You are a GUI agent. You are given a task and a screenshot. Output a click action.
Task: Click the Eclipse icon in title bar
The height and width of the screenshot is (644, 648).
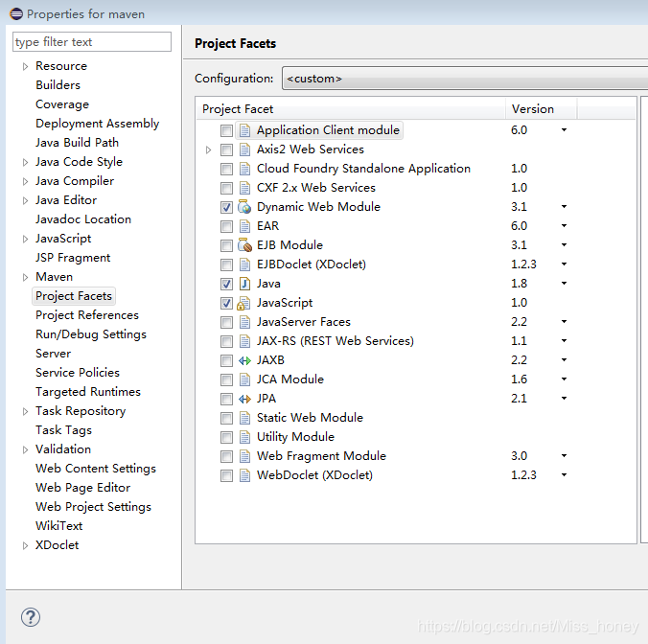point(16,14)
